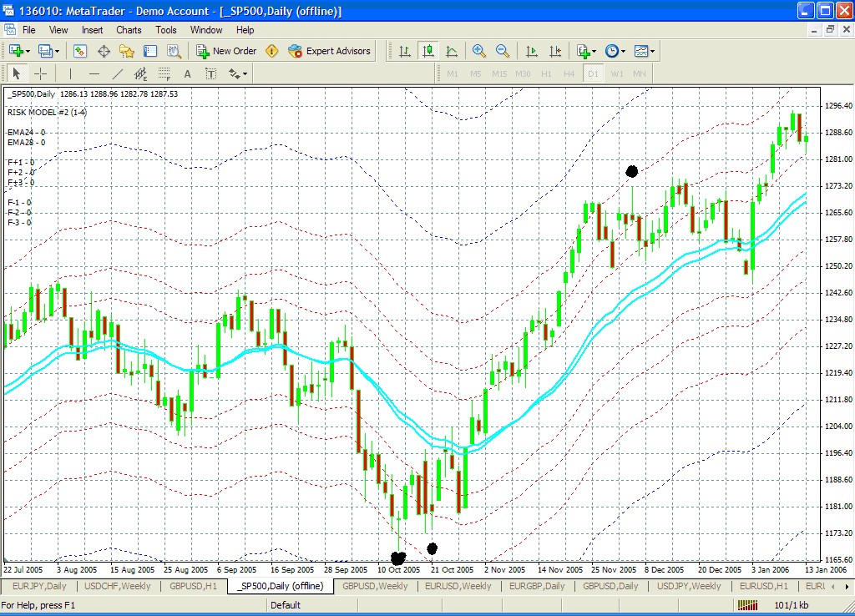This screenshot has width=855, height=616.
Task: Select the Crosshair cursor tool
Action: coord(40,74)
